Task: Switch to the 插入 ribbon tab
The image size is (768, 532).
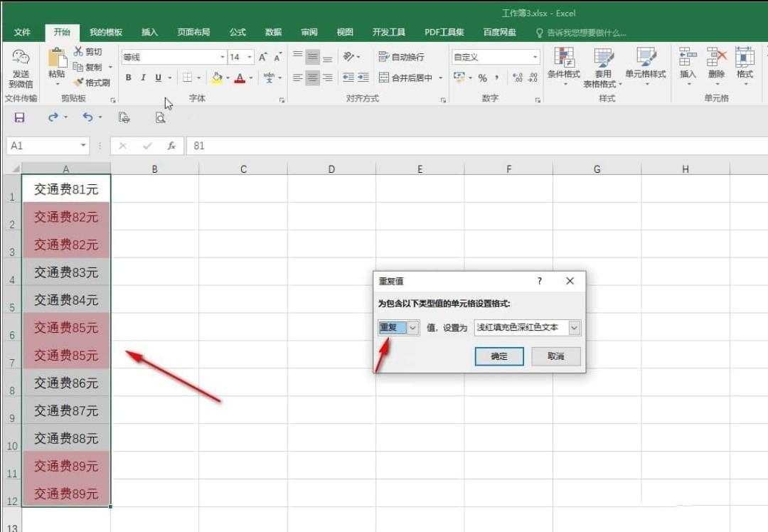Action: (149, 32)
